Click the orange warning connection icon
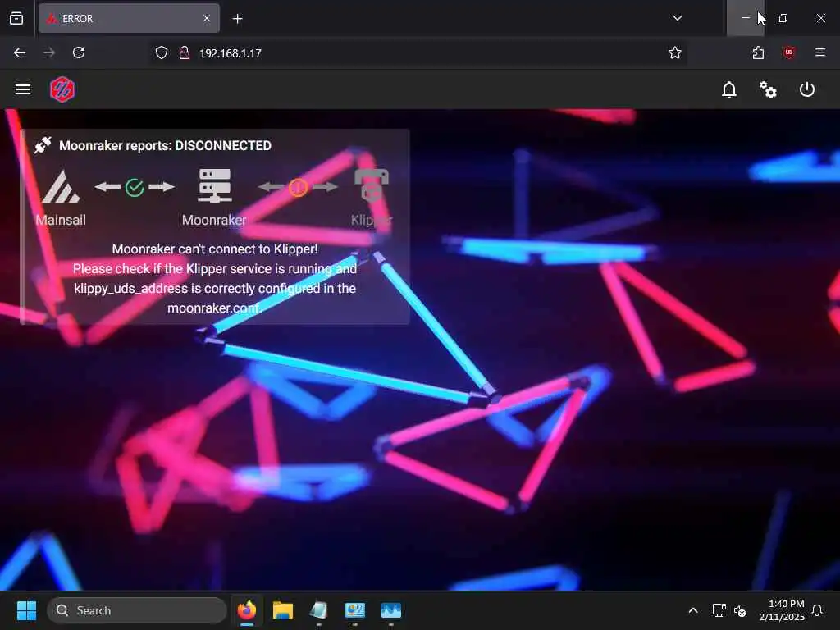Screen dimensions: 840x630 (298, 188)
